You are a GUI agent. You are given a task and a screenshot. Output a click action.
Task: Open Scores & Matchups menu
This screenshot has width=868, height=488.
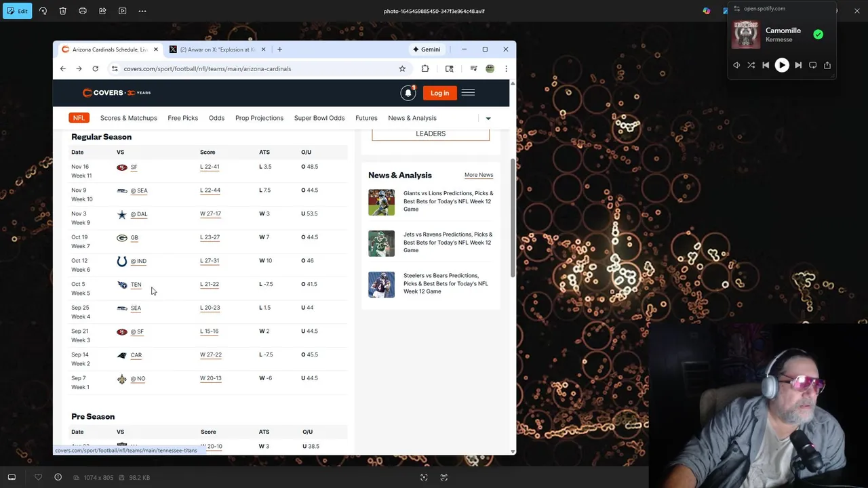(128, 118)
